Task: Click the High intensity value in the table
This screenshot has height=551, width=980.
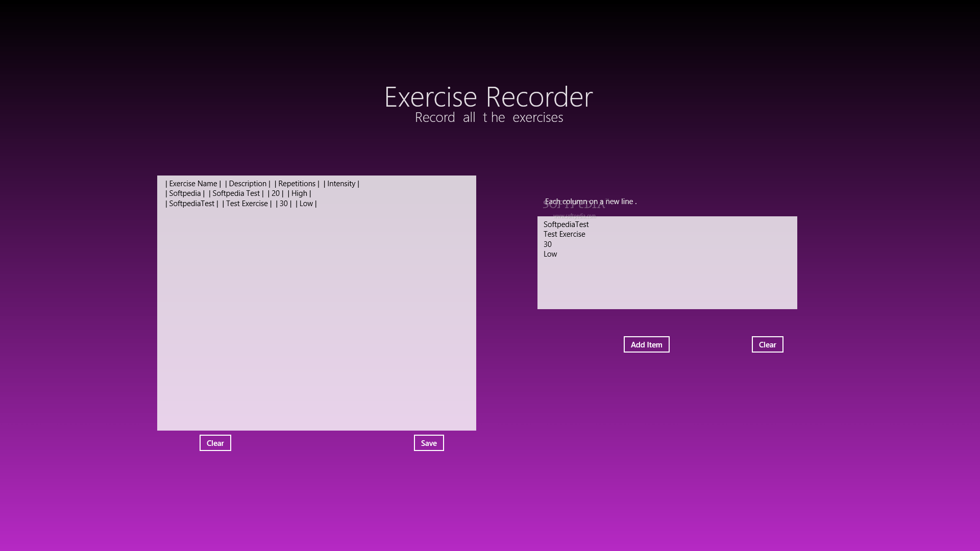Action: 299,193
